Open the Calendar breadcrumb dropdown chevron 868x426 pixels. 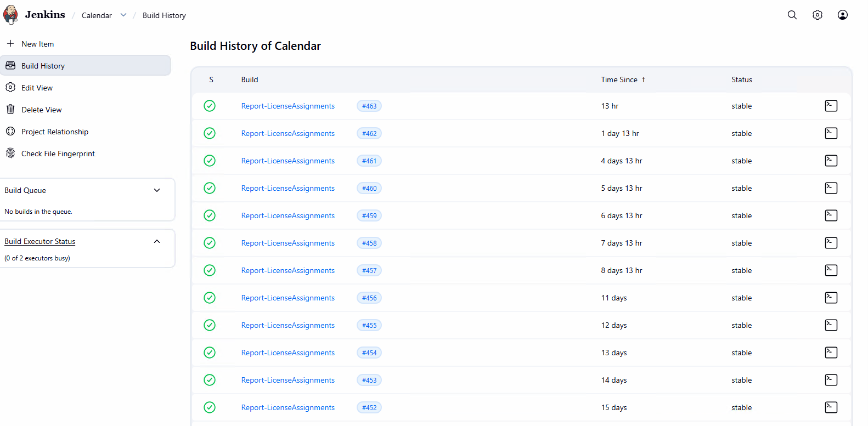point(123,15)
